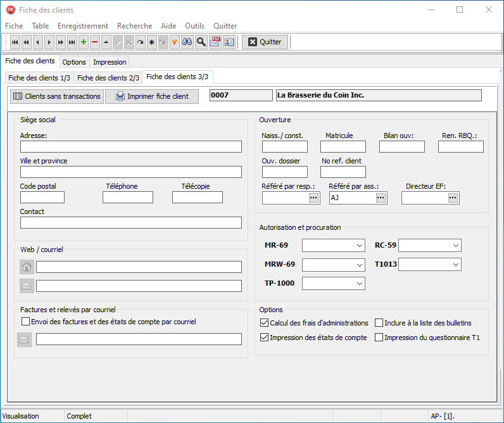Open the Table menu
Screen dimensions: 504x423
(40, 26)
